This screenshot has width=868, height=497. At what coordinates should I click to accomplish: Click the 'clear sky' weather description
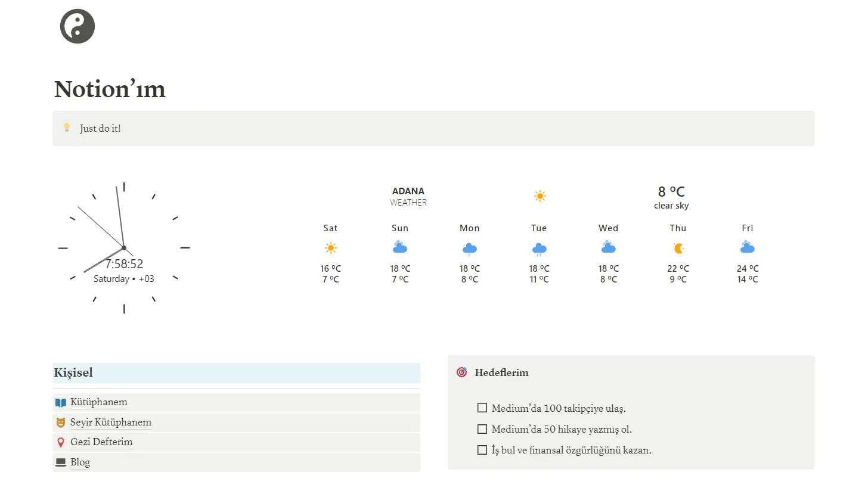(x=671, y=206)
